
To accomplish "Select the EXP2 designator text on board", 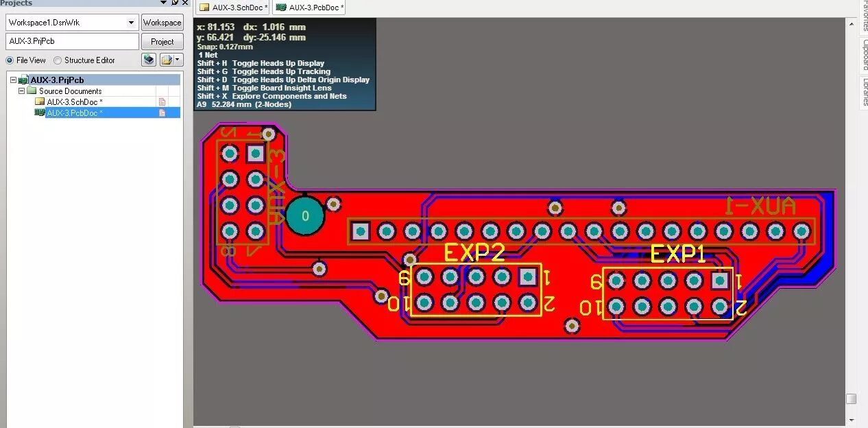I will 474,252.
